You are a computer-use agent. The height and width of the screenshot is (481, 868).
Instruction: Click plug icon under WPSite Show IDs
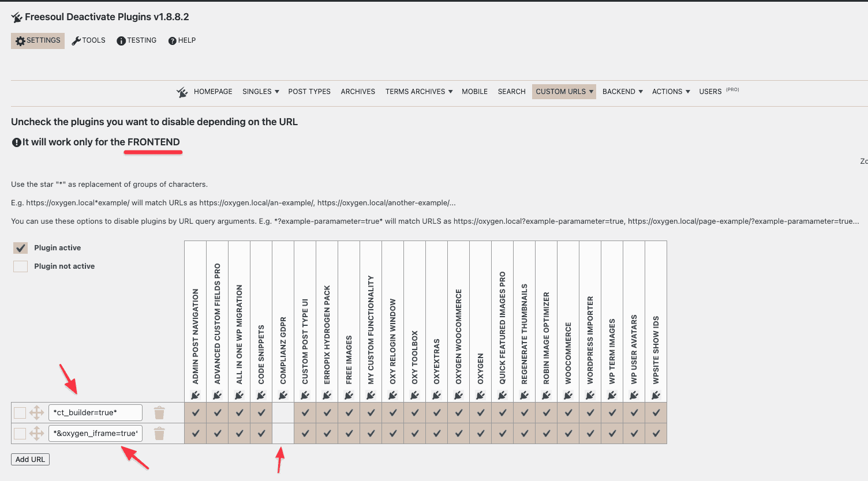click(x=656, y=395)
